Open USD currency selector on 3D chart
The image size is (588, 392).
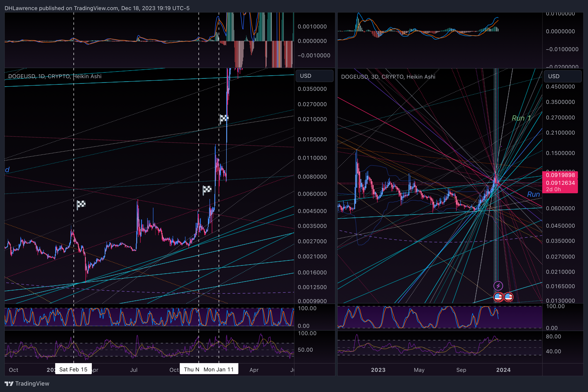(x=563, y=76)
